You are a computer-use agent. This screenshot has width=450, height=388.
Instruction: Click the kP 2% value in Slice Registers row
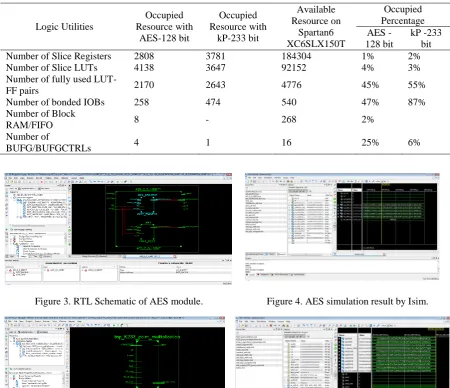(414, 56)
